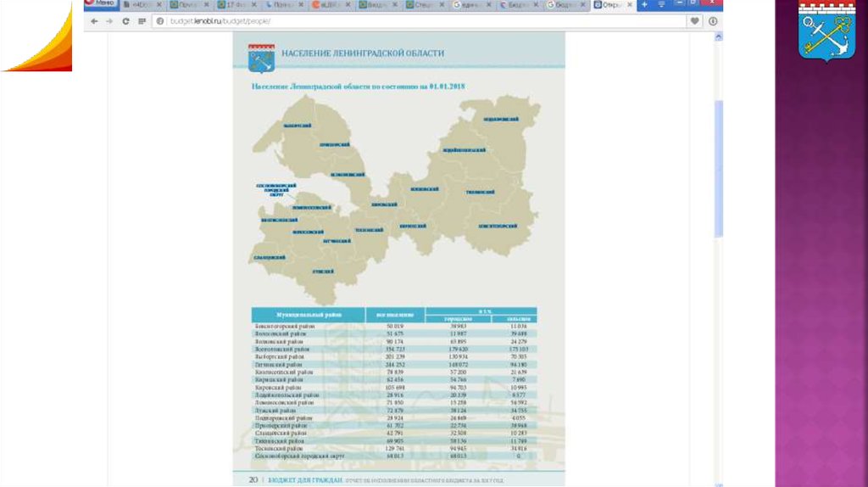This screenshot has width=868, height=487.
Task: Open a new tab with the plus button
Action: point(645,5)
